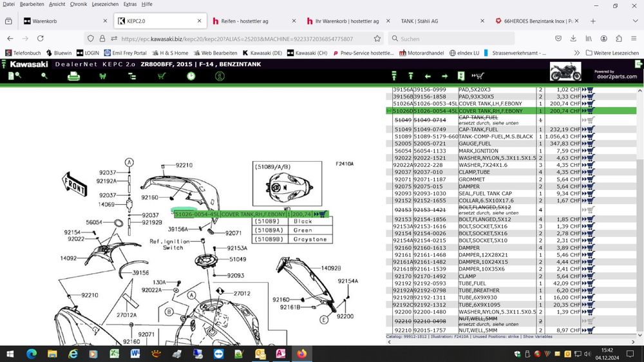
Task: Switch to 66HEROES Benzintank Inox tab
Action: point(537,21)
